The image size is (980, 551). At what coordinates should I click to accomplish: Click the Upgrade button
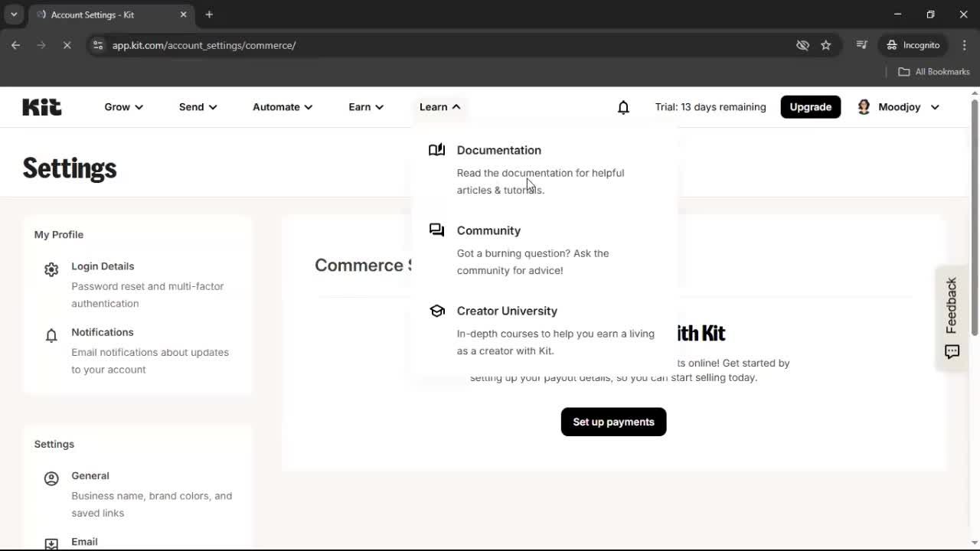810,106
